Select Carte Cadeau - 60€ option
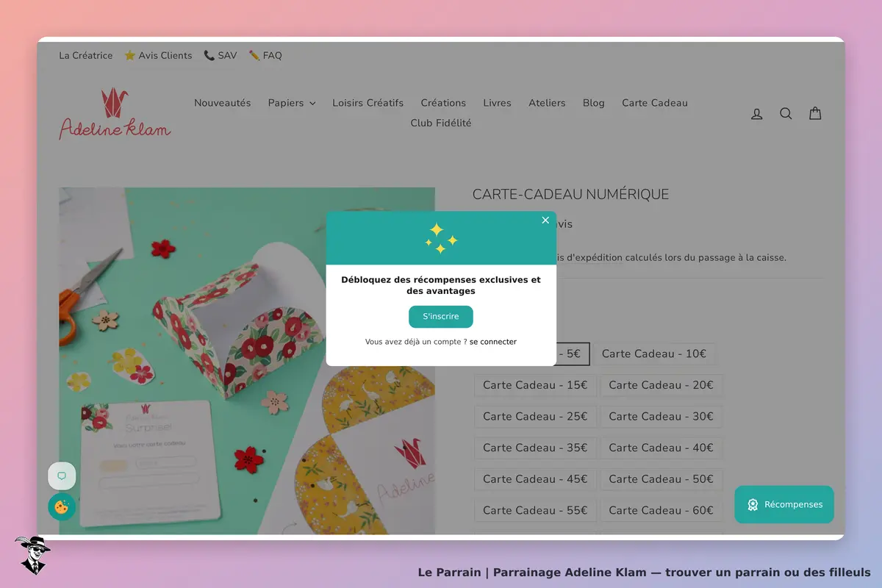 point(661,510)
